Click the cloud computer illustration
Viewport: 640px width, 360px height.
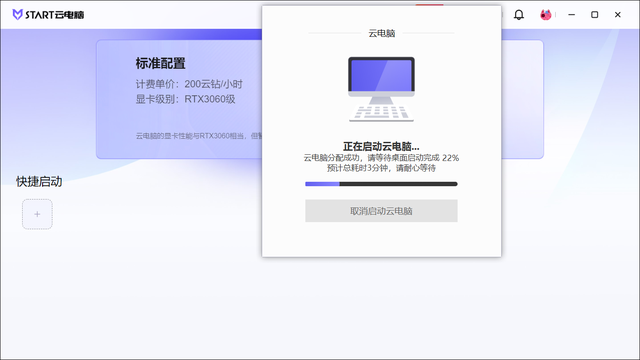(x=381, y=89)
